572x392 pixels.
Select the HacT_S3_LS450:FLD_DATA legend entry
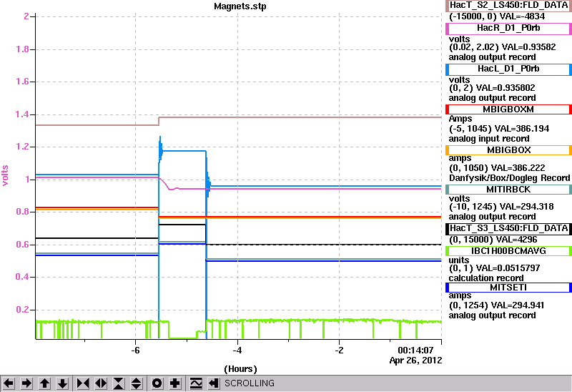click(508, 228)
